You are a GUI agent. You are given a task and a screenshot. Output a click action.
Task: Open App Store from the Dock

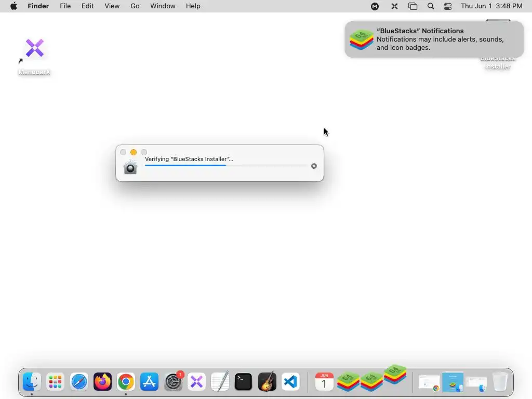click(x=149, y=382)
